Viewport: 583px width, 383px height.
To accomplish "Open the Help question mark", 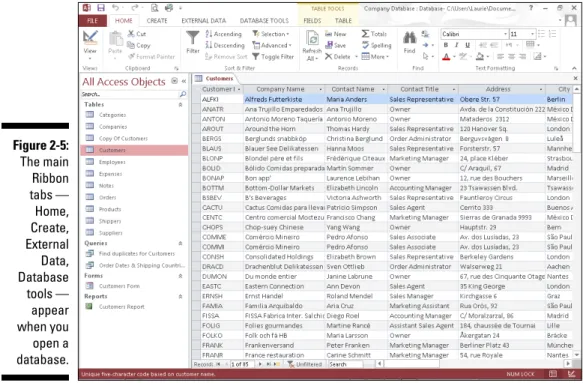I will 531,8.
